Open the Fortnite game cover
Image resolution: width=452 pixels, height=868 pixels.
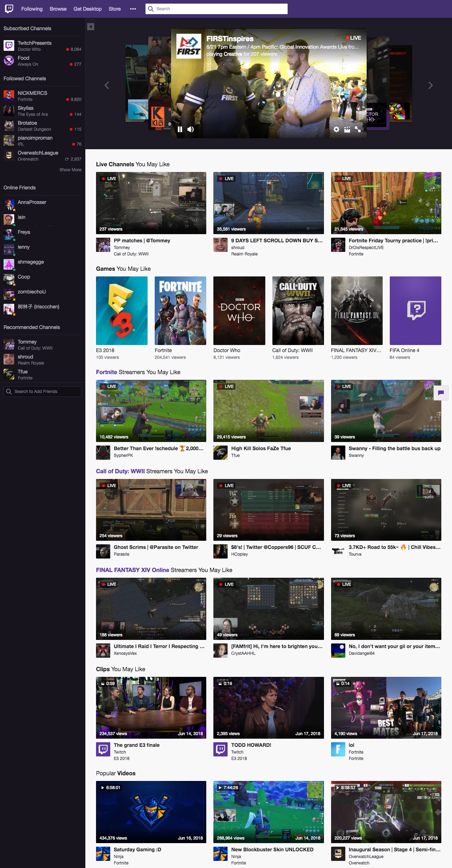point(180,311)
